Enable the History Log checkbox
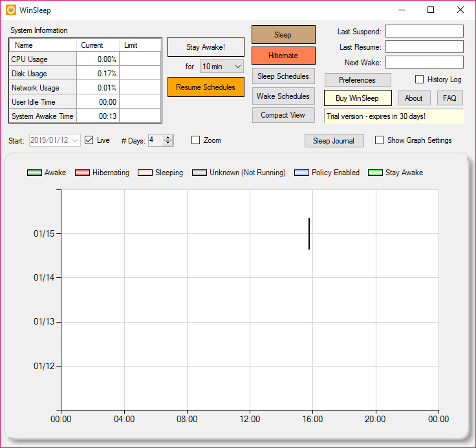Image resolution: width=476 pixels, height=448 pixels. pyautogui.click(x=419, y=80)
